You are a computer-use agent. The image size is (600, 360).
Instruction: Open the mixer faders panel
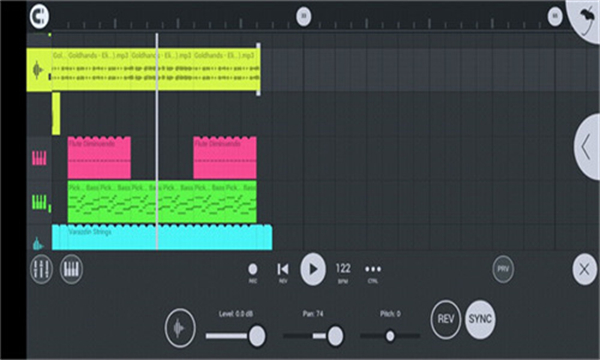(x=41, y=269)
